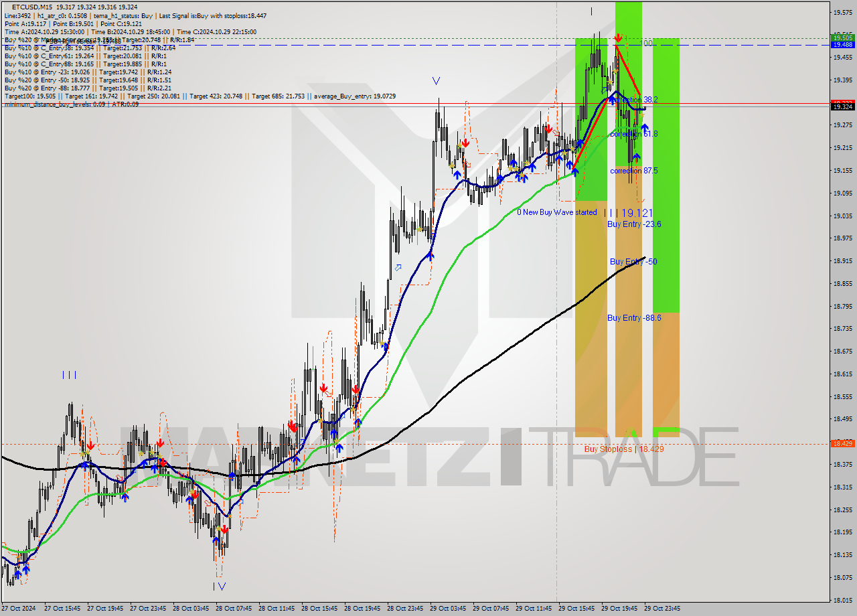
Task: Click the 18.255 price axis value
Action: (x=843, y=510)
